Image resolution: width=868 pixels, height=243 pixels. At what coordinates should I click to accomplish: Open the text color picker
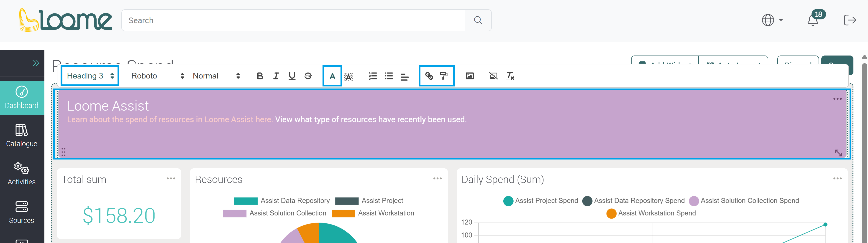(x=332, y=76)
